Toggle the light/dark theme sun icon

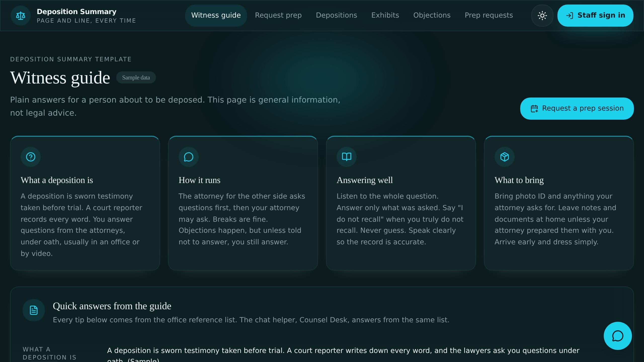point(542,16)
